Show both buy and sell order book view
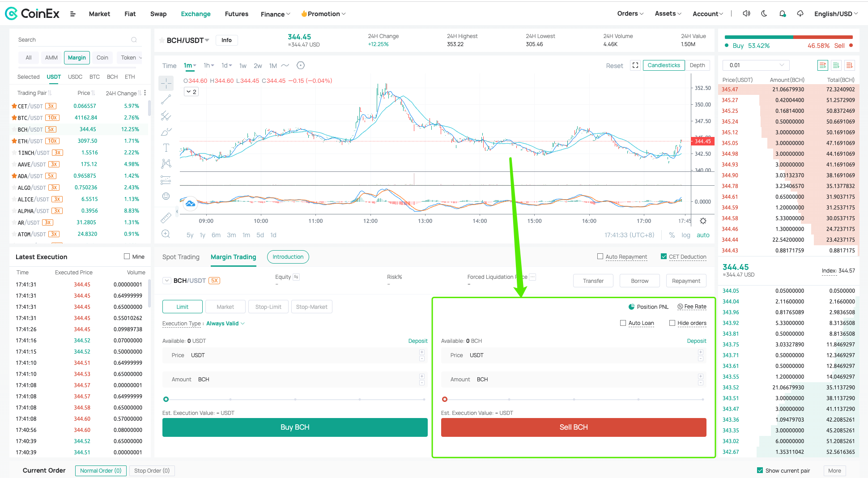Screen dimensions: 868x478 point(822,65)
